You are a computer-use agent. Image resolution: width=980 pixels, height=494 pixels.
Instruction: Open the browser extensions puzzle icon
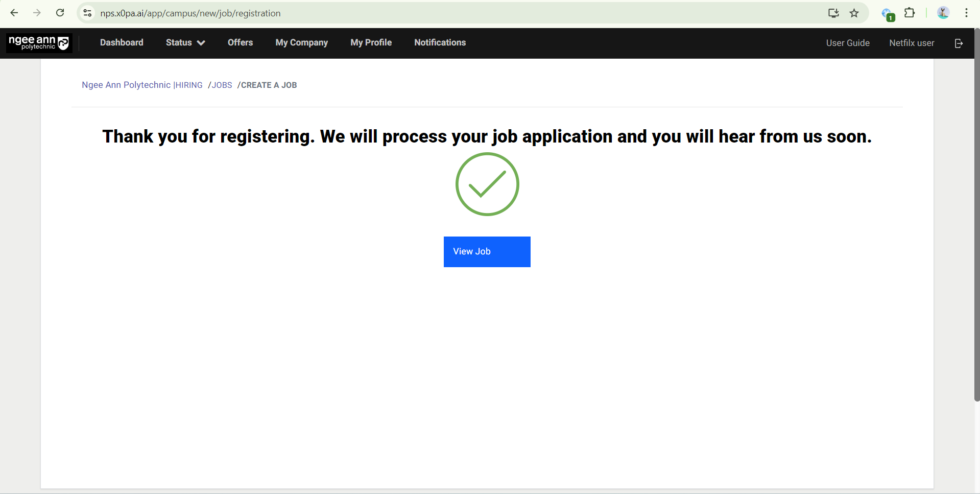[x=910, y=13]
